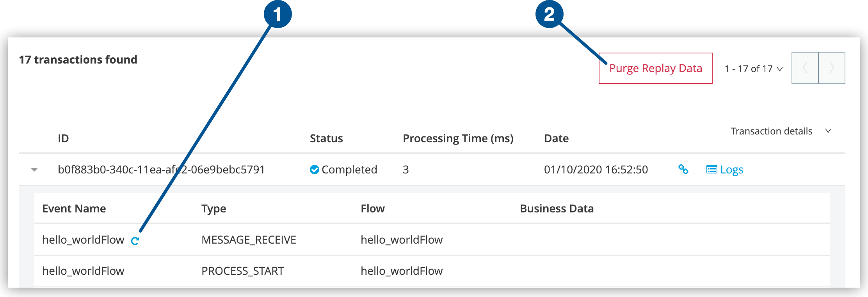
Task: Click the chain link icon beside the date
Action: click(683, 170)
